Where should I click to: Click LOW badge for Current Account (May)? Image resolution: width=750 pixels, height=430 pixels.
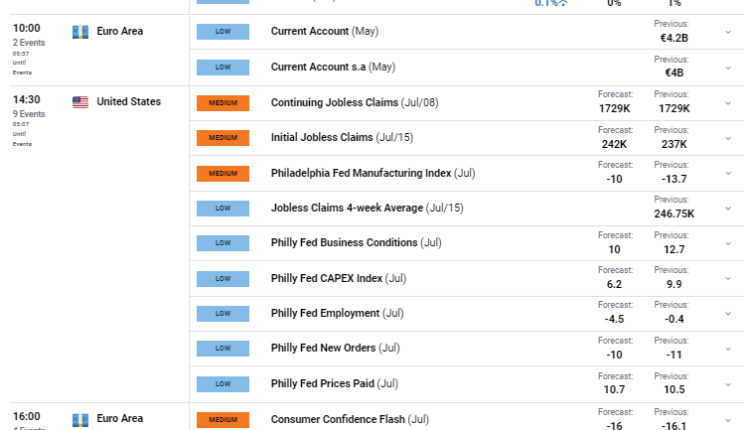click(x=223, y=32)
